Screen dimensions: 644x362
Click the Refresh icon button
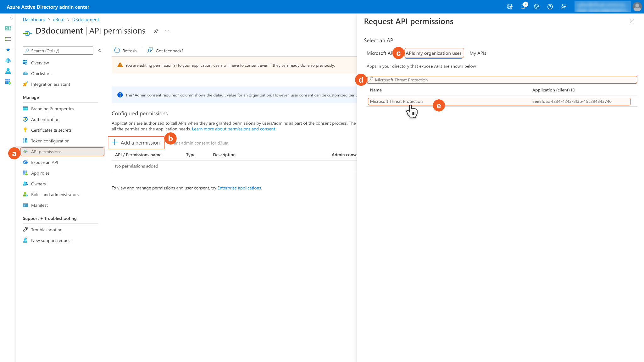coord(117,51)
